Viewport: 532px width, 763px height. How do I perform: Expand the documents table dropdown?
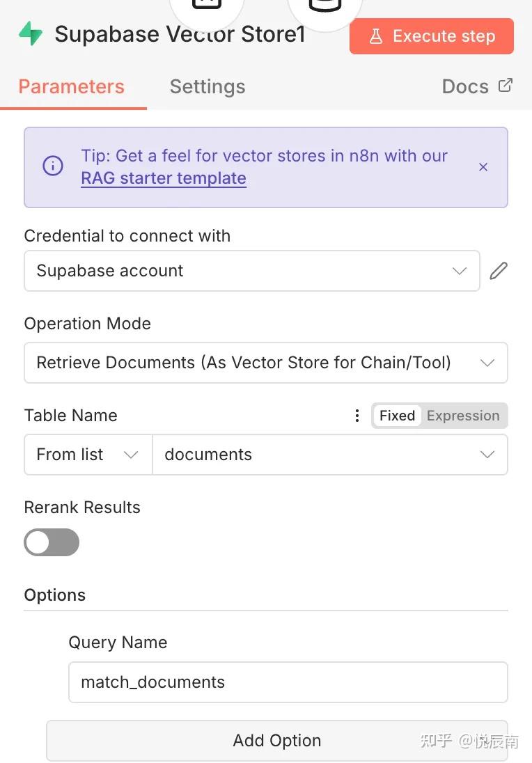pos(330,455)
